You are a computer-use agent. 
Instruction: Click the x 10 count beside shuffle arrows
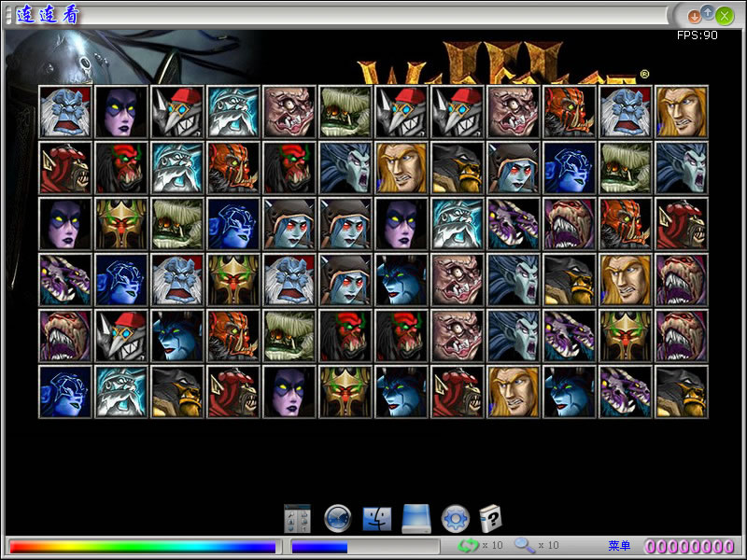tap(492, 545)
